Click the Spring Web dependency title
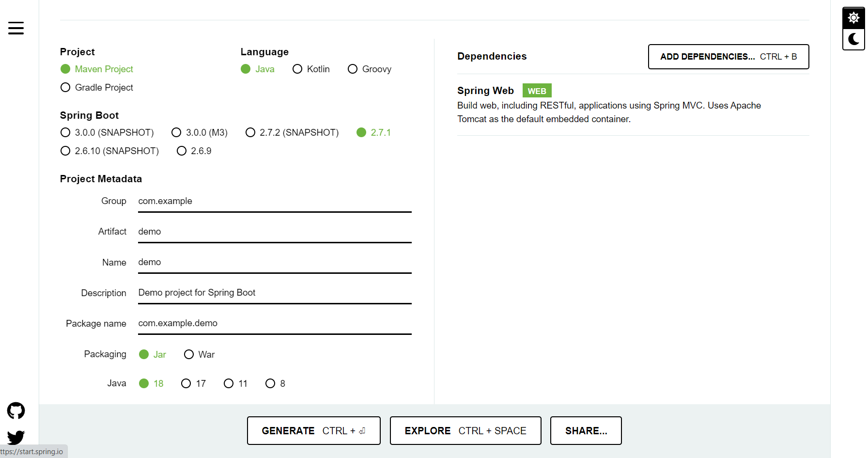This screenshot has width=868, height=458. pos(485,91)
